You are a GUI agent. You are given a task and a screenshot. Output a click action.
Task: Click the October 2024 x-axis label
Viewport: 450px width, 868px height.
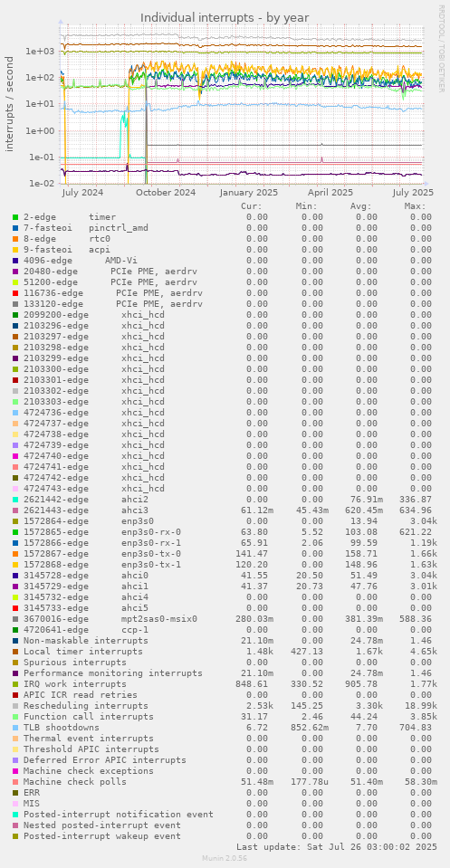click(x=166, y=193)
